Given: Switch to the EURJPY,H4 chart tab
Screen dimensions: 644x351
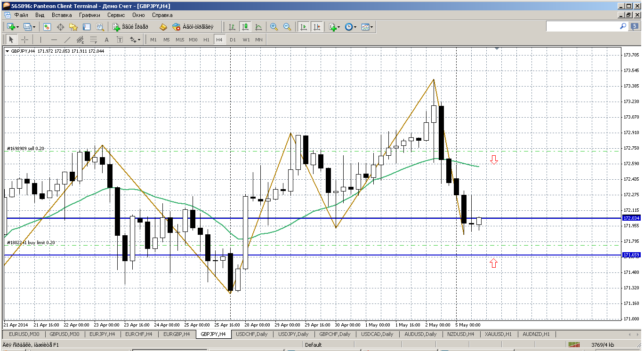Looking at the screenshot, I should (103, 334).
